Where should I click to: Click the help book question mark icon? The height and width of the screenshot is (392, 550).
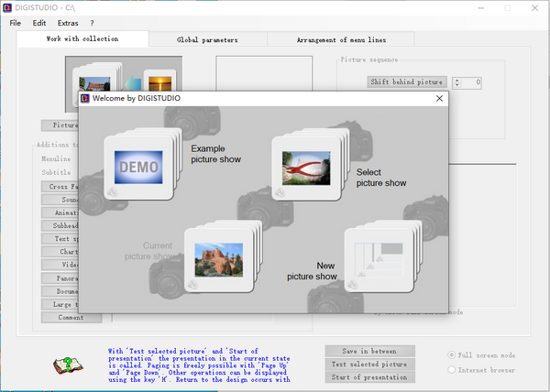coord(65,367)
